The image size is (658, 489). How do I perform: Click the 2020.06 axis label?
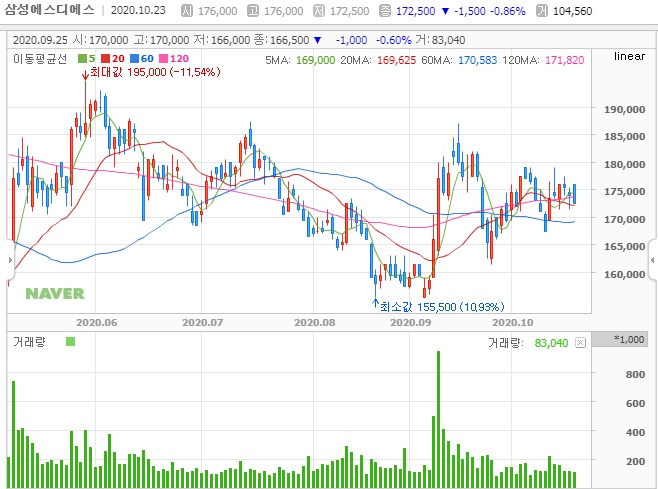pos(97,323)
